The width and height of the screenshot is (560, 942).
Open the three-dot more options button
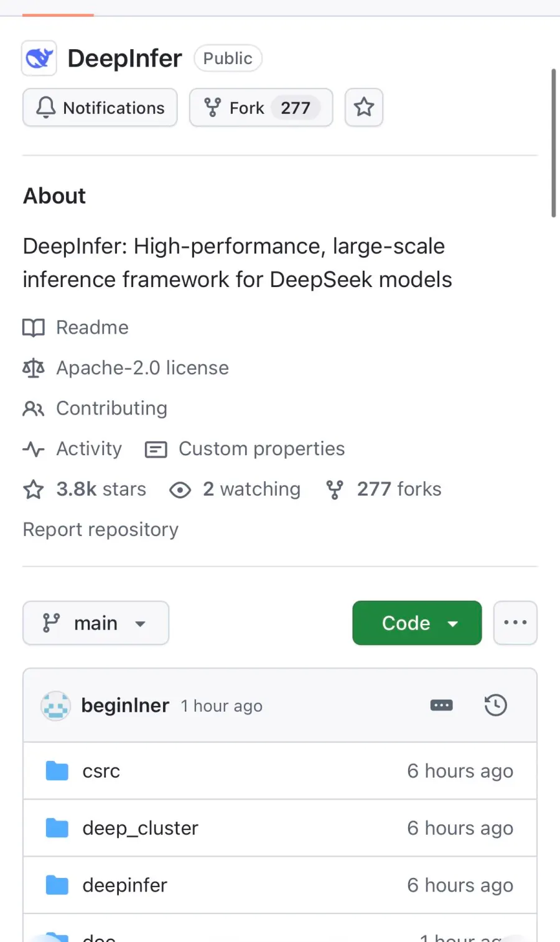(515, 623)
